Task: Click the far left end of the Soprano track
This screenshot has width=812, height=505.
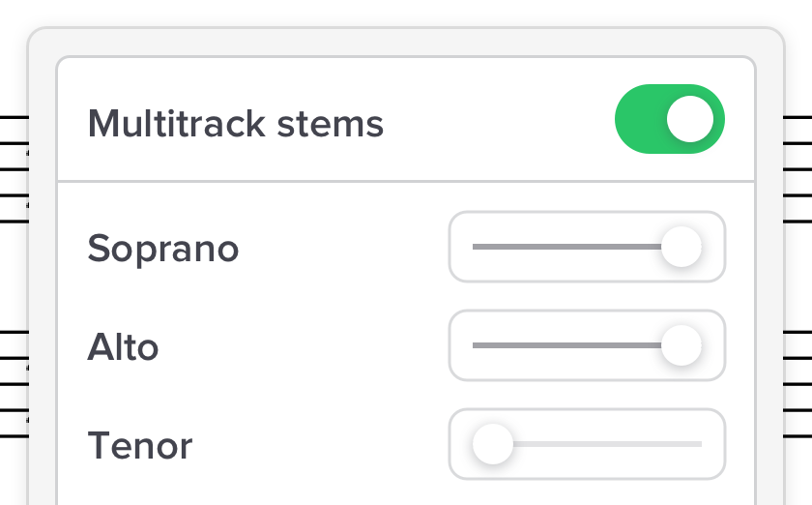Action: (475, 247)
